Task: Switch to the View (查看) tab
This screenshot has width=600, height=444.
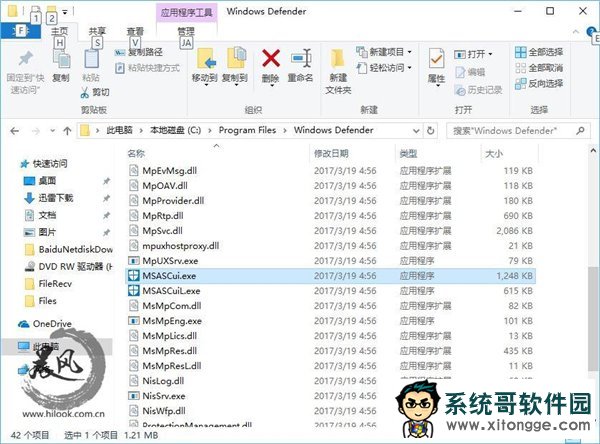Action: [135, 31]
